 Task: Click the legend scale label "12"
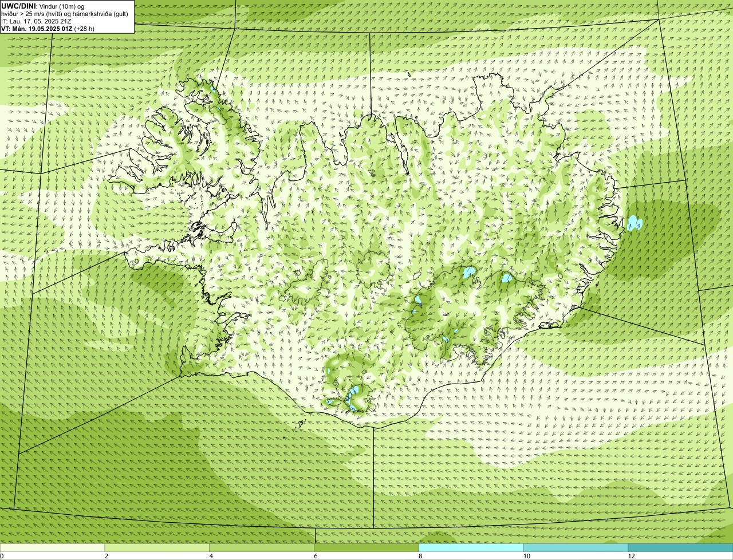tap(631, 556)
